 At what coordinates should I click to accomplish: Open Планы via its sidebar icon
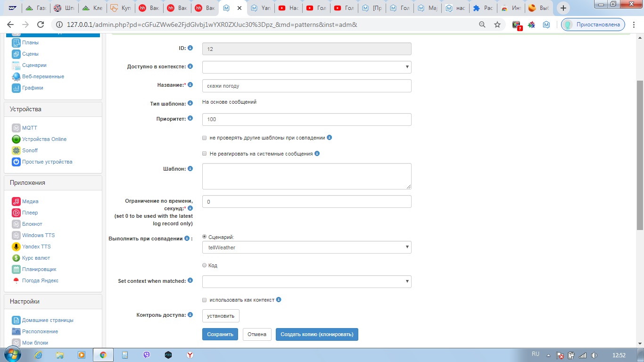[16, 42]
